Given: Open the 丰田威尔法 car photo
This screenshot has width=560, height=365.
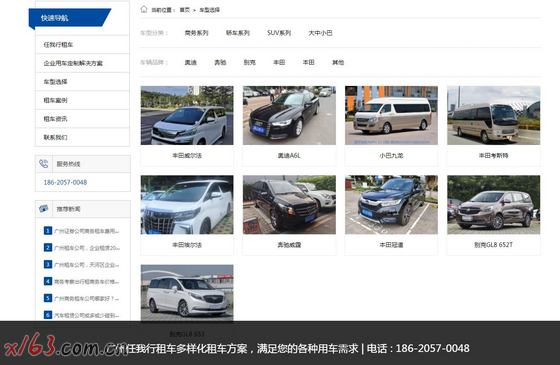Looking at the screenshot, I should (x=187, y=115).
